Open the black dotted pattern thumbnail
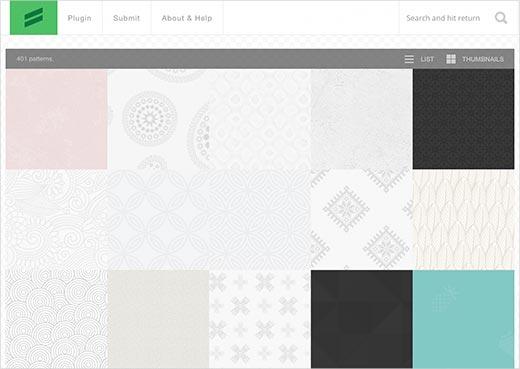Screen dimensions: 520x369 463,119
